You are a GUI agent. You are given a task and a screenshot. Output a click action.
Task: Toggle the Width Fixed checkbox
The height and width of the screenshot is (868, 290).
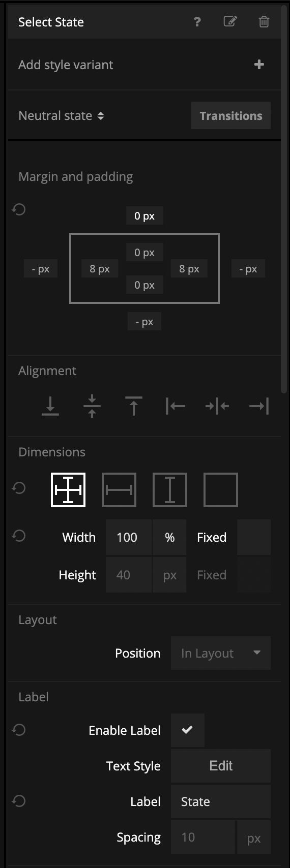tap(254, 537)
